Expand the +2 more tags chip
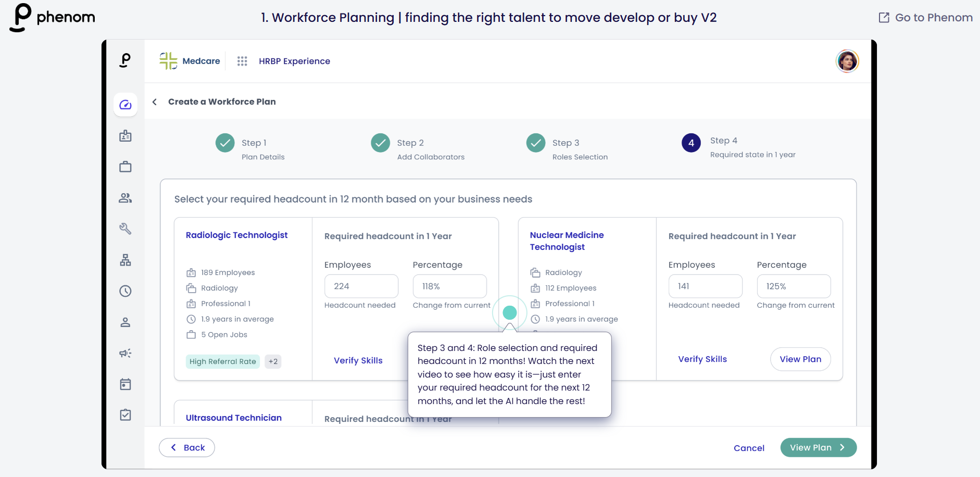The height and width of the screenshot is (477, 980). click(x=273, y=361)
